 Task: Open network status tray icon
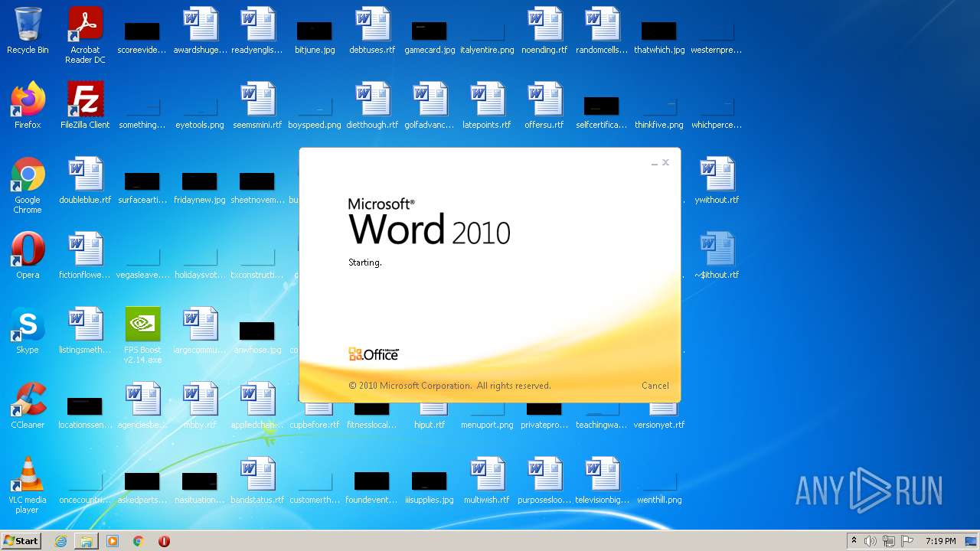[889, 541]
